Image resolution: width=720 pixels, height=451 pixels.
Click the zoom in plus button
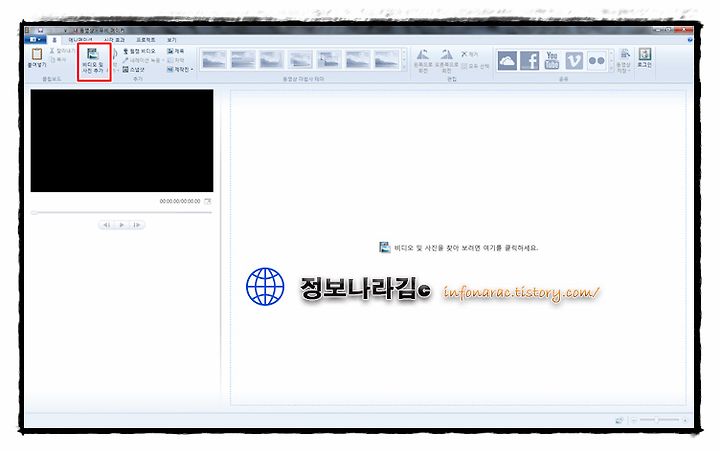685,420
